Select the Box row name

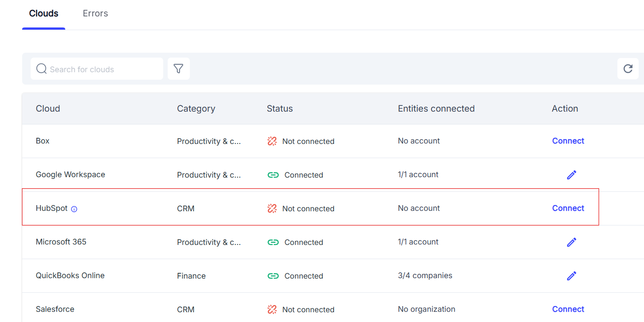tap(43, 141)
